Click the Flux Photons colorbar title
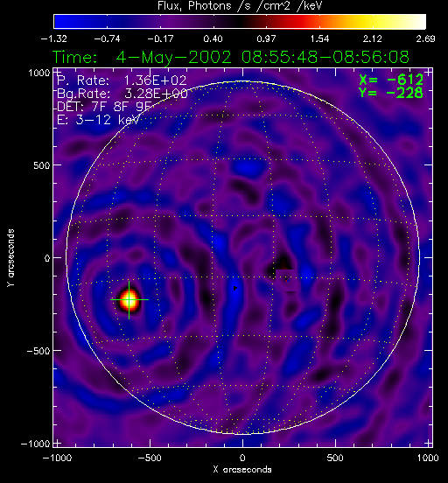This screenshot has height=483, width=448. click(x=240, y=5)
